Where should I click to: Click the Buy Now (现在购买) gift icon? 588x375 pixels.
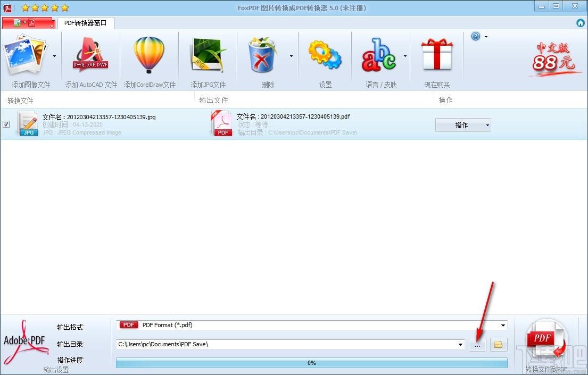point(437,54)
